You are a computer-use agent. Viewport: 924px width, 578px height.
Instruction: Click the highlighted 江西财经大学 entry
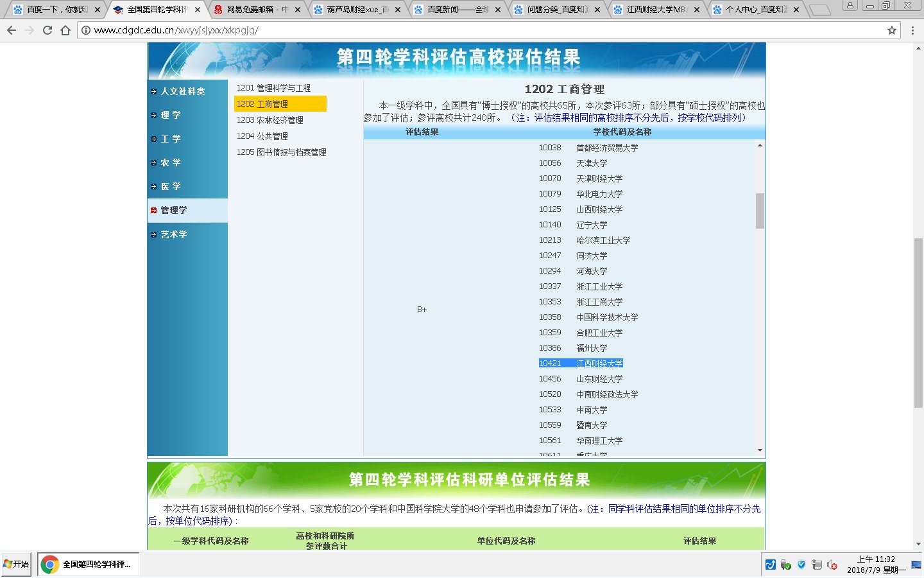pyautogui.click(x=581, y=363)
